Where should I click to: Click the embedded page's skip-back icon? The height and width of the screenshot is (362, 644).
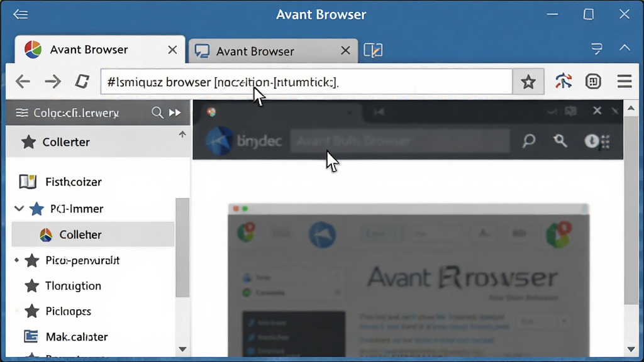pyautogui.click(x=379, y=112)
